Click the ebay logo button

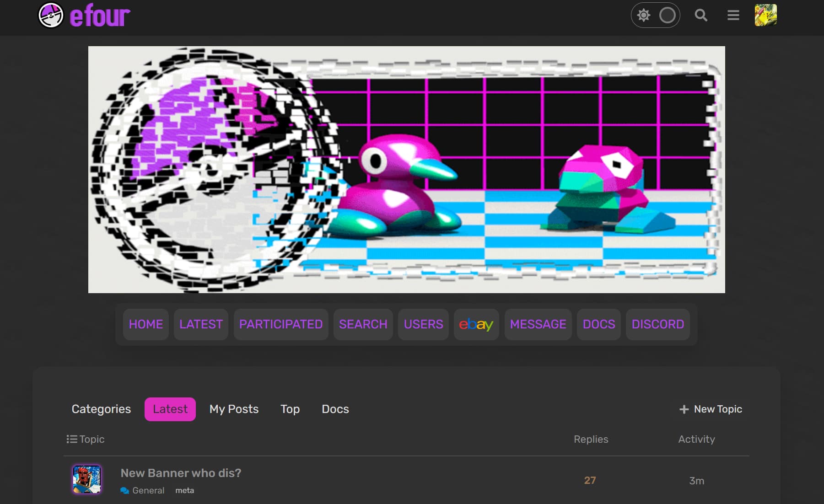(476, 324)
